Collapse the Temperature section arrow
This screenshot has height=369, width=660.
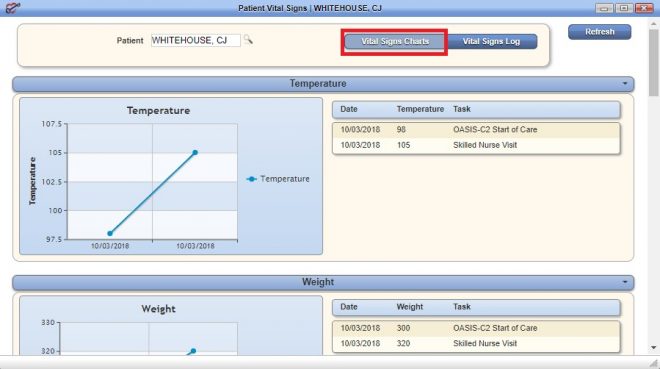[x=625, y=83]
